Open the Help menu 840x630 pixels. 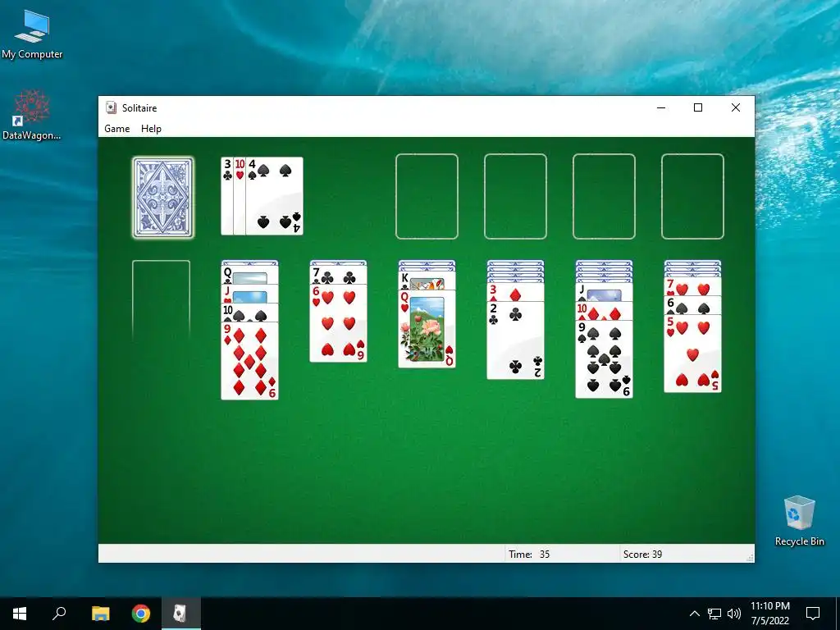pos(151,129)
